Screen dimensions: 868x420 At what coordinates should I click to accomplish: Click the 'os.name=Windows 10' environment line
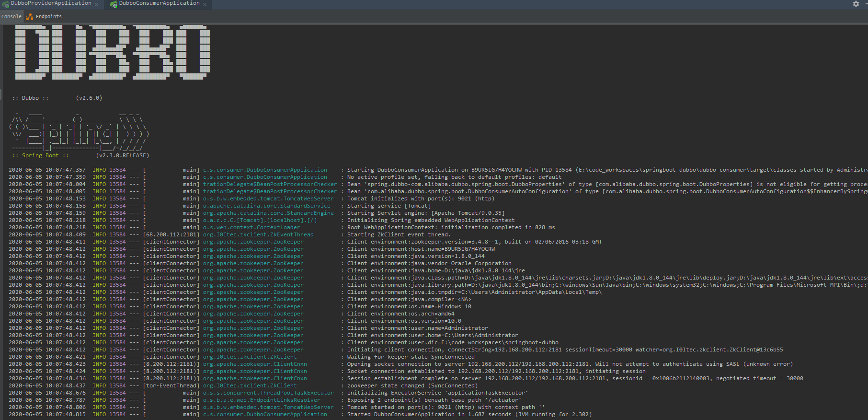pyautogui.click(x=409, y=306)
